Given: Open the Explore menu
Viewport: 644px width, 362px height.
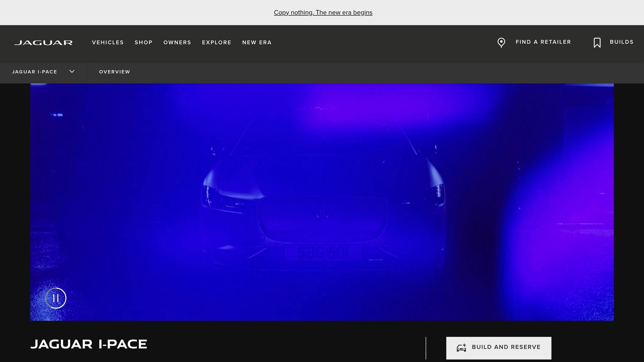Looking at the screenshot, I should (x=216, y=42).
